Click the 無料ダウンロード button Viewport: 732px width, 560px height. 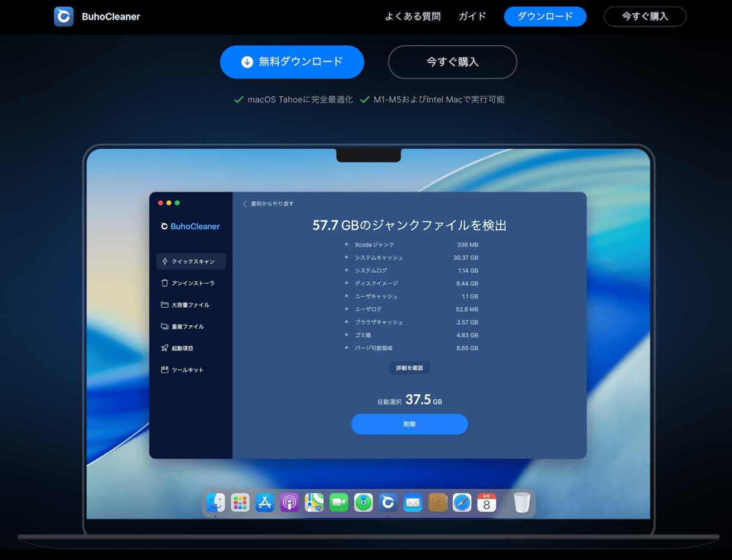tap(292, 61)
